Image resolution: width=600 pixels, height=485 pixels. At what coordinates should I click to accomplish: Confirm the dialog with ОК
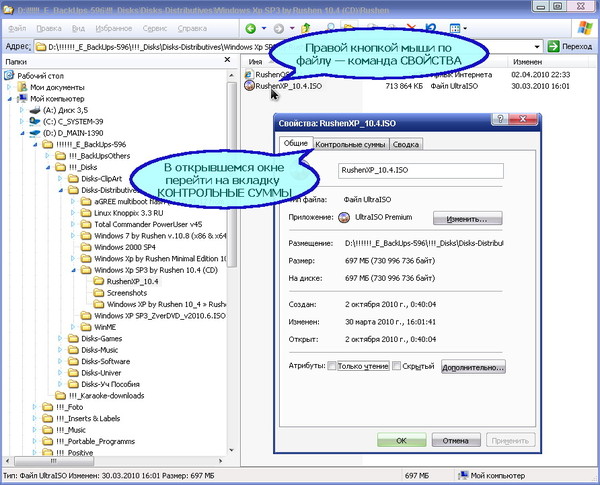(401, 440)
